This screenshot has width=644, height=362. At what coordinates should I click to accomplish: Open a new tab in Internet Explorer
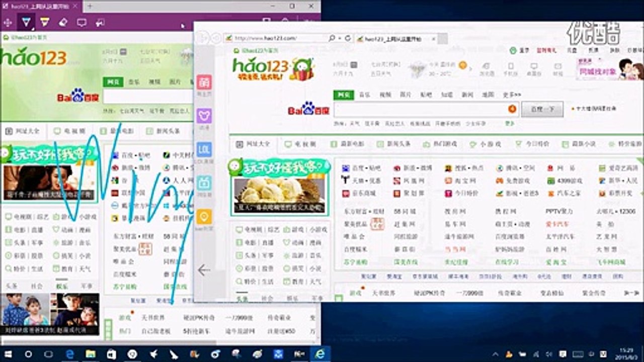(443, 38)
